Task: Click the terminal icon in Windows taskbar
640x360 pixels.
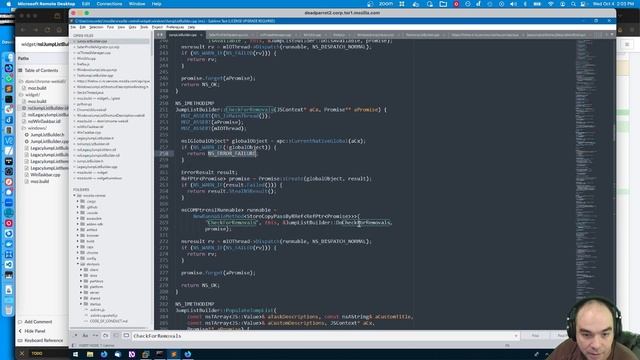Action: [160, 354]
